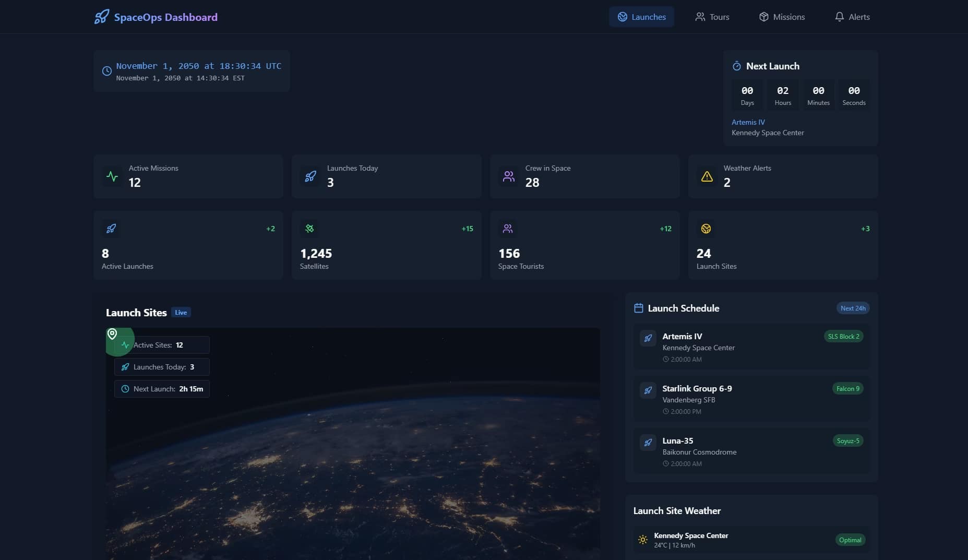Click the Live badge next to Launch Sites
Image resolution: width=968 pixels, height=560 pixels.
pos(181,313)
